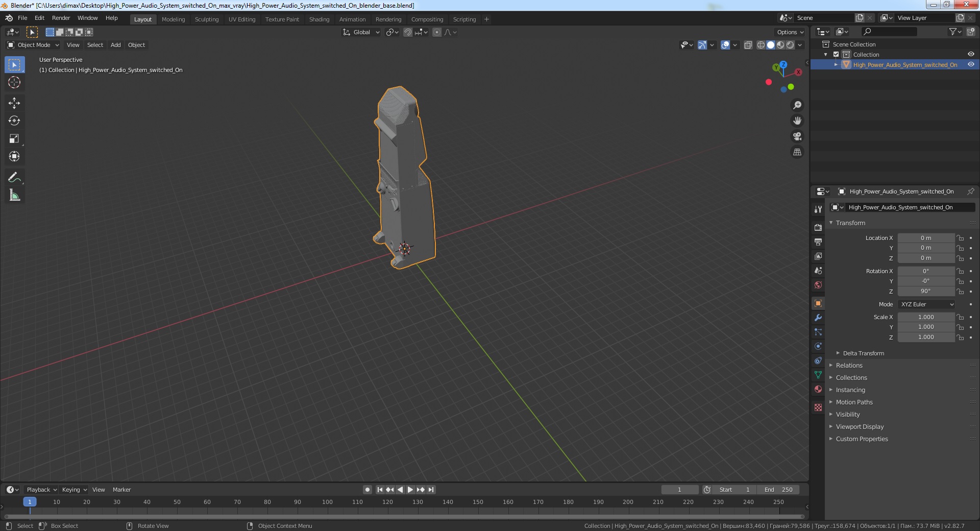Open the Physics properties tab
The width and height of the screenshot is (980, 531).
818,346
